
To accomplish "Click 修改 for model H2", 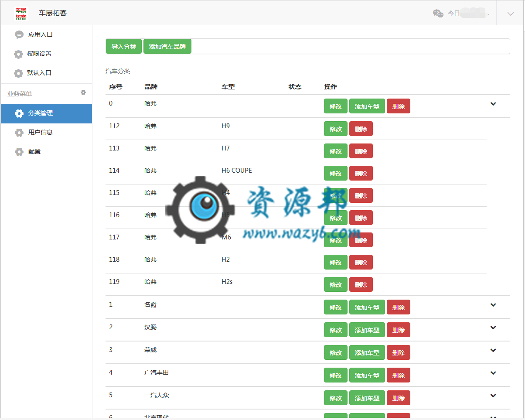I will (336, 262).
